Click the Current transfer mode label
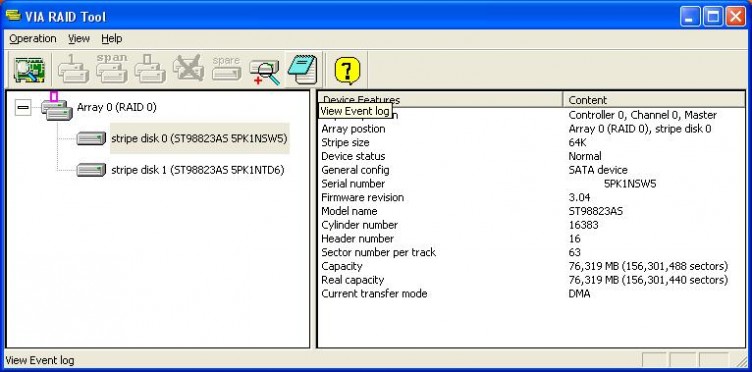 pos(374,294)
